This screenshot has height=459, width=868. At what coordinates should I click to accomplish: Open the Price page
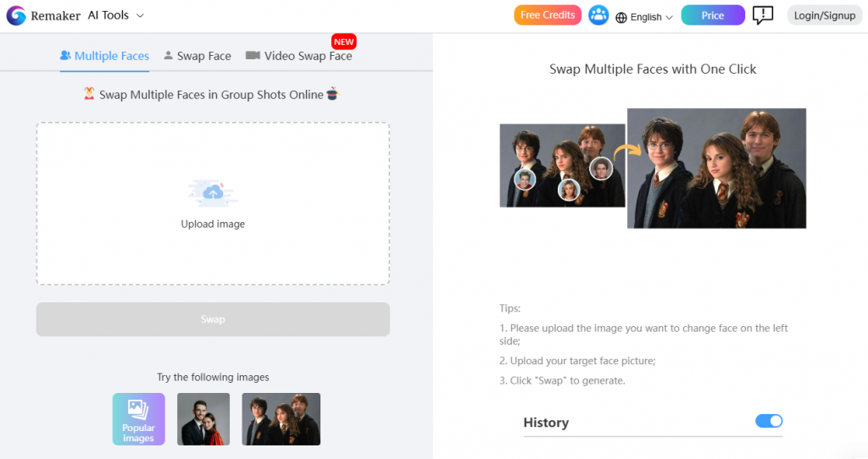point(713,15)
